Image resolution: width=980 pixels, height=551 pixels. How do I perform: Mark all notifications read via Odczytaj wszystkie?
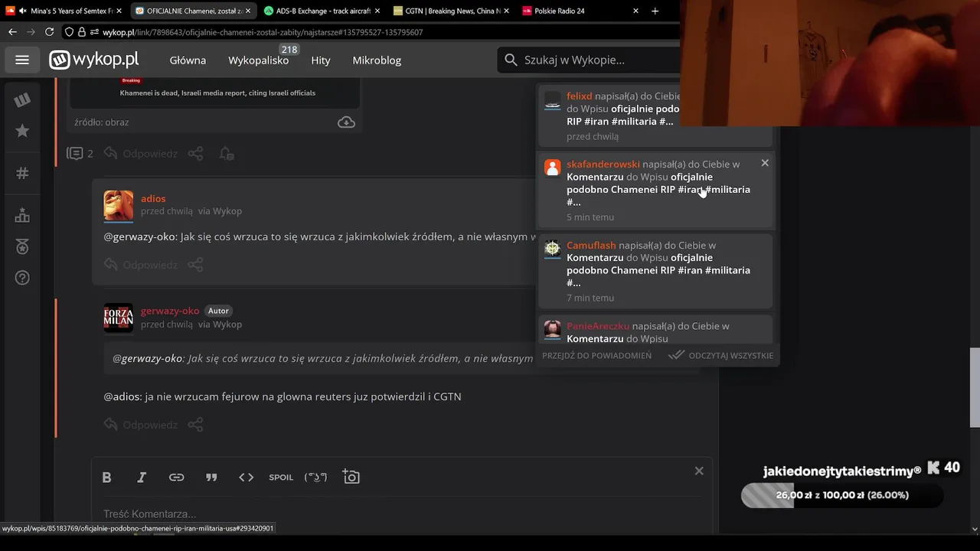720,355
